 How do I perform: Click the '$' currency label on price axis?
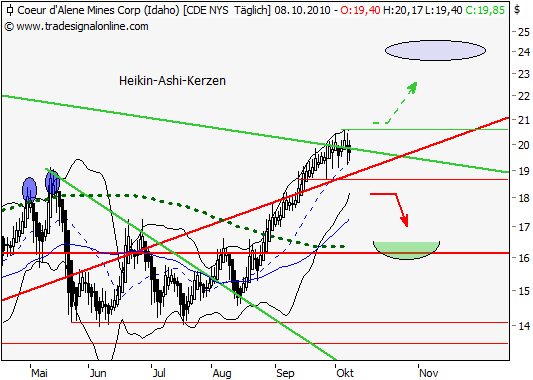coord(517,10)
